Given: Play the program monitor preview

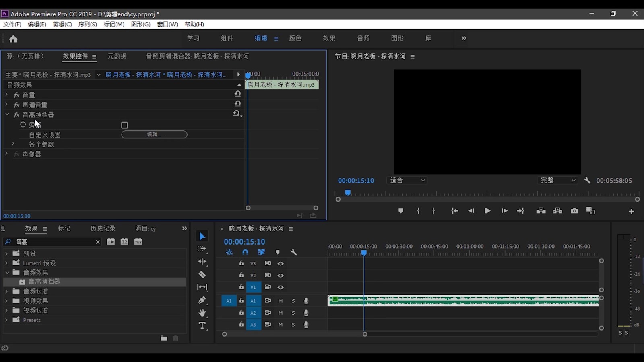Looking at the screenshot, I should 487,211.
